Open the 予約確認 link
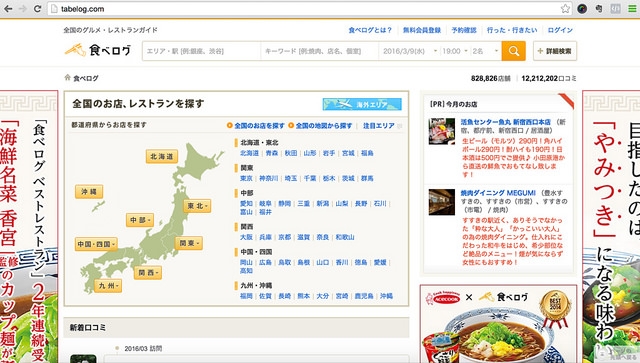640x363 pixels. (464, 30)
